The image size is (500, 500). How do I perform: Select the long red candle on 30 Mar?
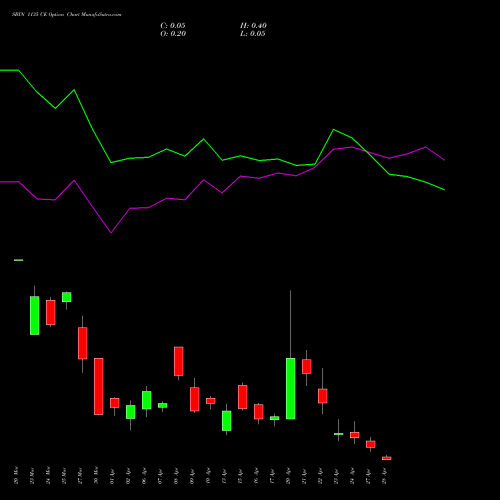pos(99,386)
